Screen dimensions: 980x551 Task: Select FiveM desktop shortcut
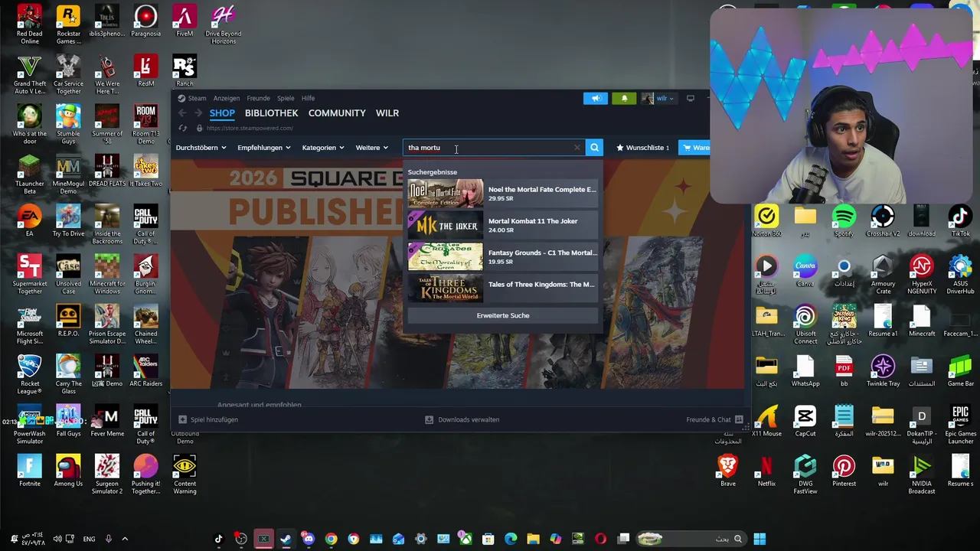[x=185, y=21]
